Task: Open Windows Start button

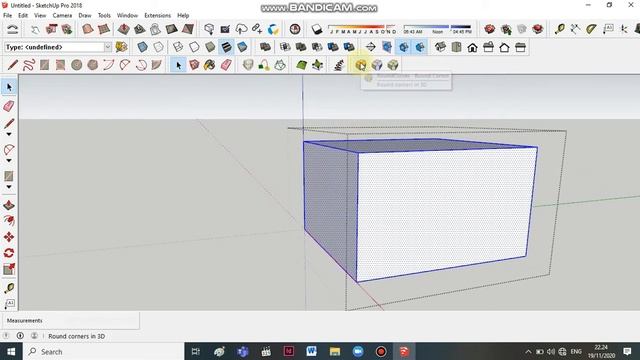Action: pos(11,351)
